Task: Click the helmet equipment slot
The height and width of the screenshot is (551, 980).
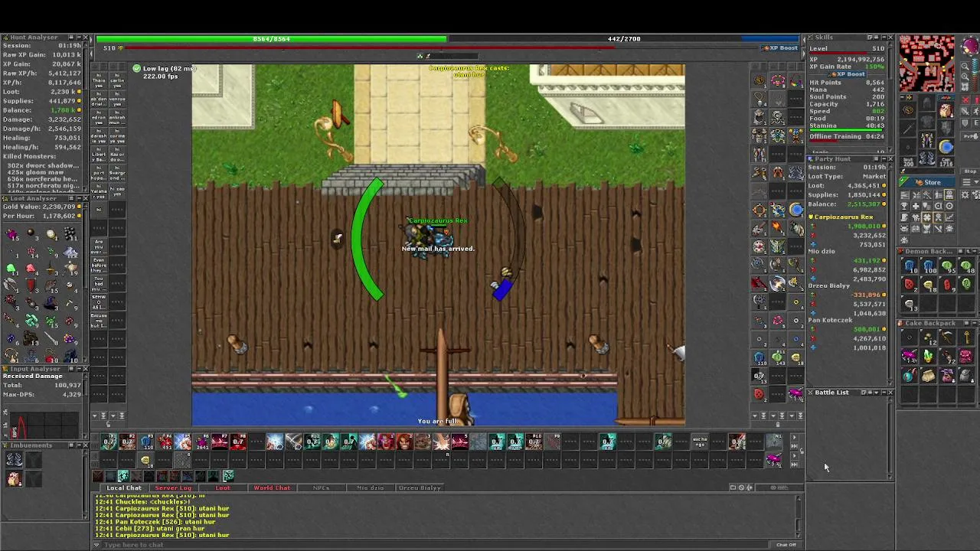Action: coord(926,103)
